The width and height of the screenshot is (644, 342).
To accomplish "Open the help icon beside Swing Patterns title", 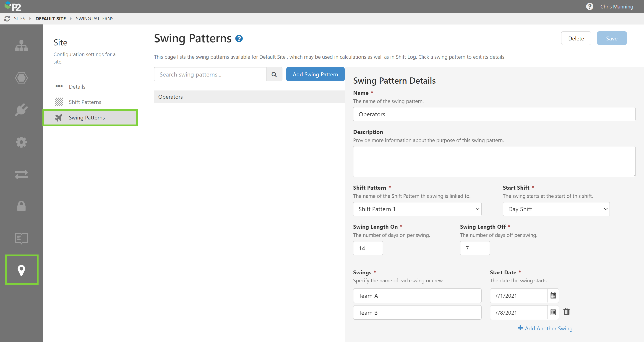I will coord(239,39).
